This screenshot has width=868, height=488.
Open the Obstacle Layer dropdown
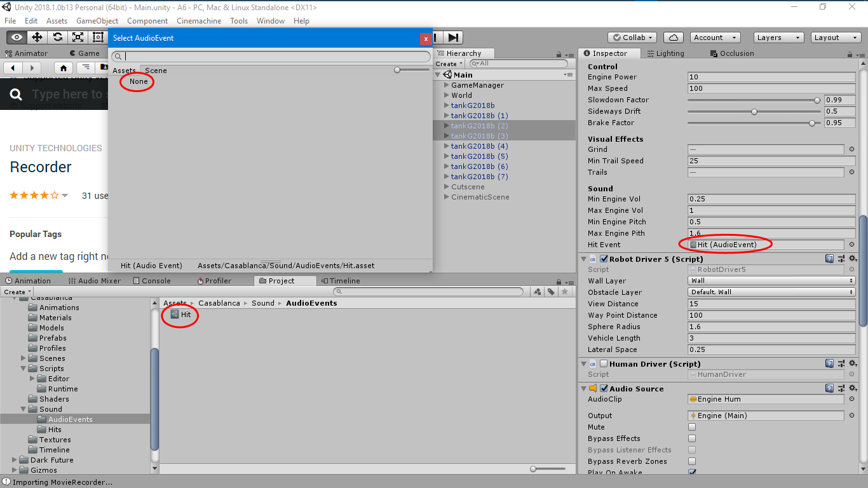[x=771, y=292]
